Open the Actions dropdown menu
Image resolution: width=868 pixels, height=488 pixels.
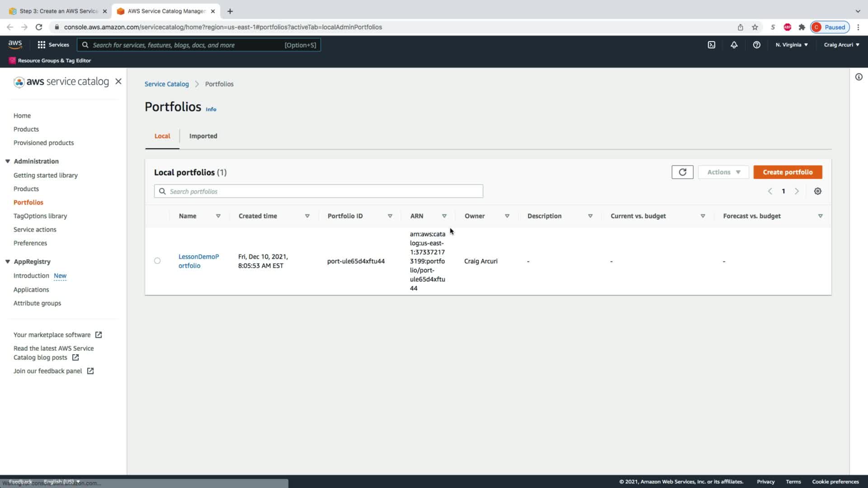[723, 172]
